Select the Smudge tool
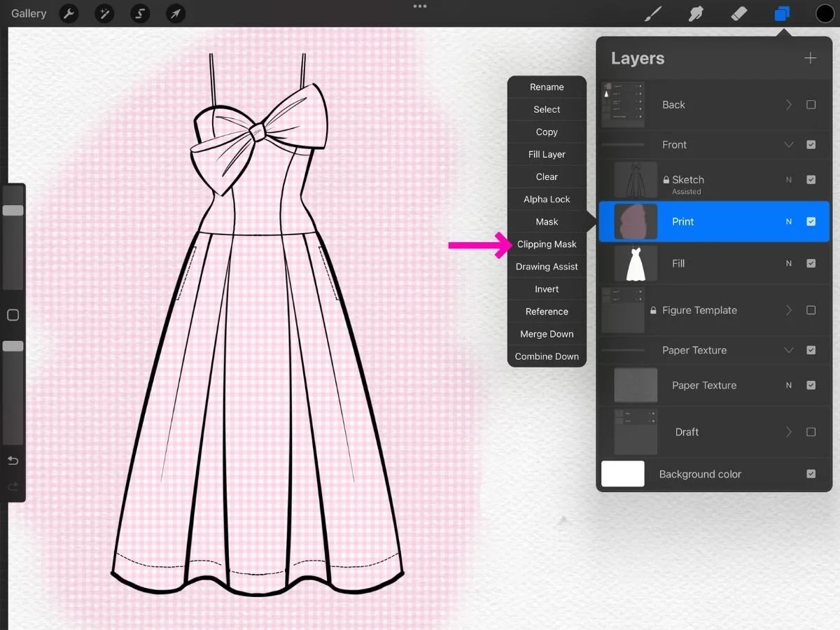 696,13
